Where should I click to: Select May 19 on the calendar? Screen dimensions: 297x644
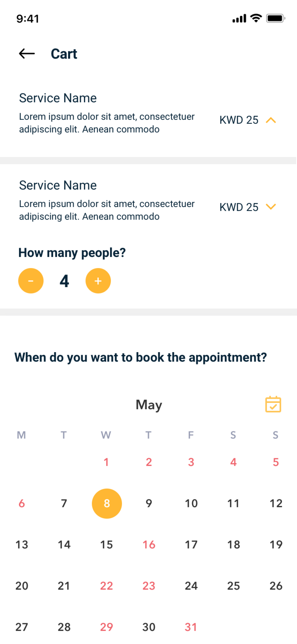276,545
